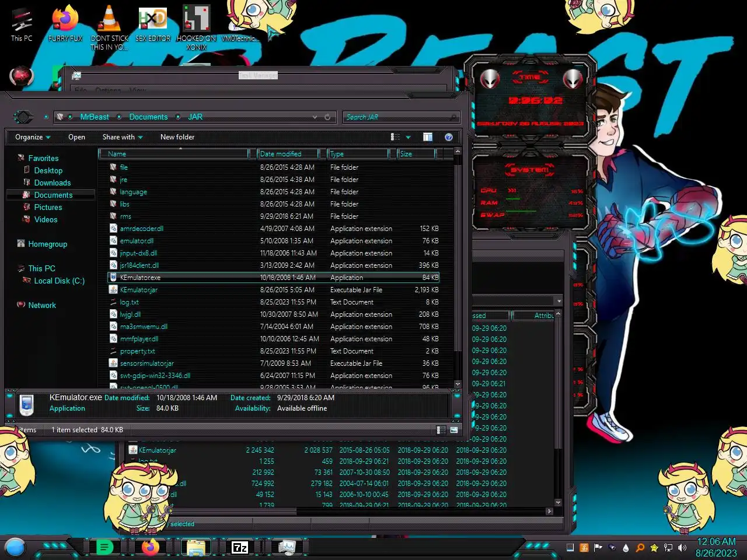Select the KEmulator.jar file icon
747x560 pixels.
click(x=113, y=289)
